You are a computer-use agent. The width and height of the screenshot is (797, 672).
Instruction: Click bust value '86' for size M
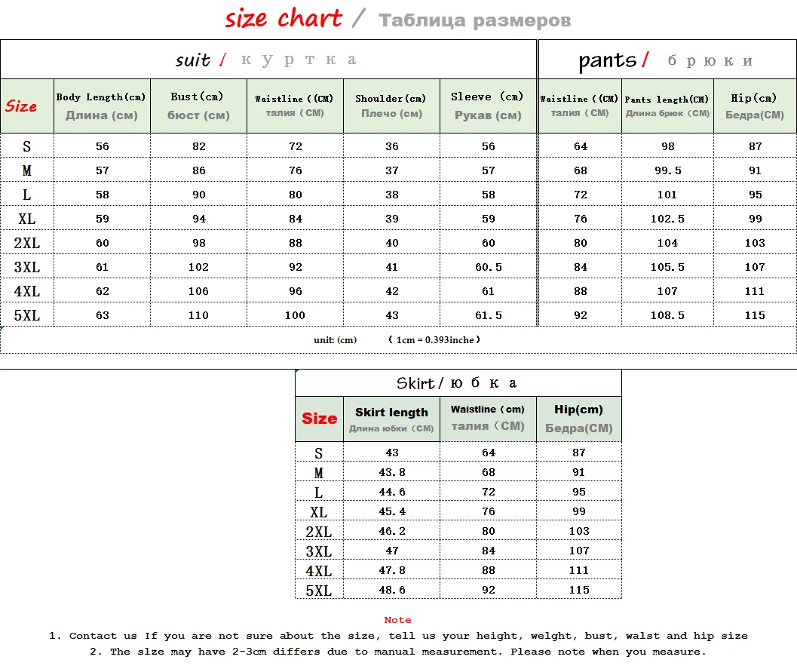[199, 170]
